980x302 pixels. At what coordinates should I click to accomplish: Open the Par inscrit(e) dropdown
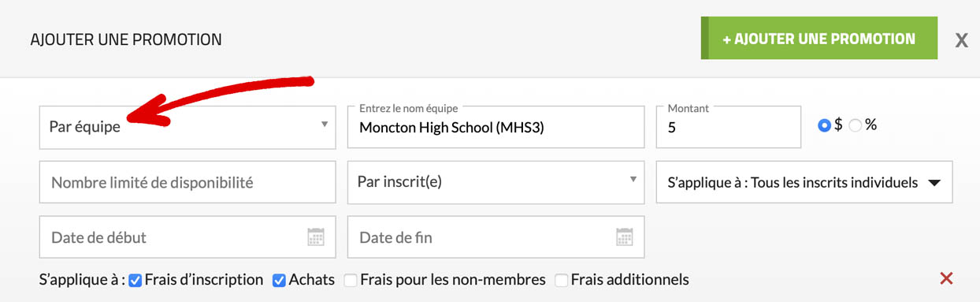coord(496,182)
